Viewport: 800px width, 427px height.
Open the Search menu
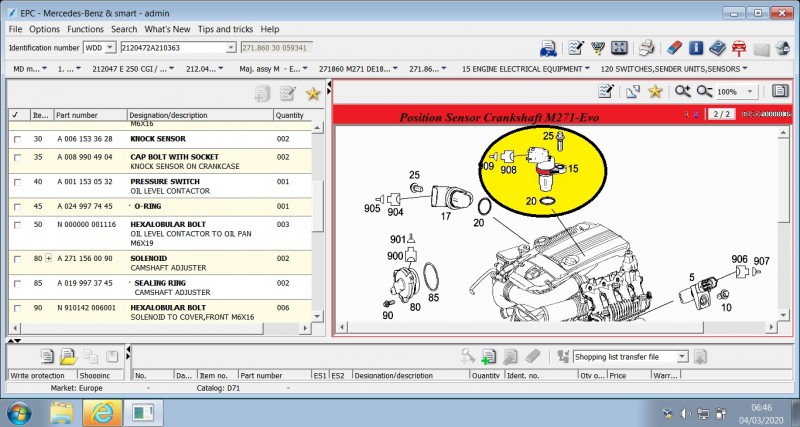(124, 29)
